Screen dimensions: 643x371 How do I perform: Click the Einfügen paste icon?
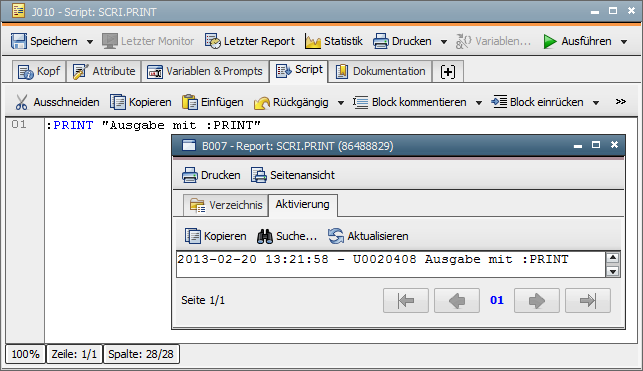[190, 102]
